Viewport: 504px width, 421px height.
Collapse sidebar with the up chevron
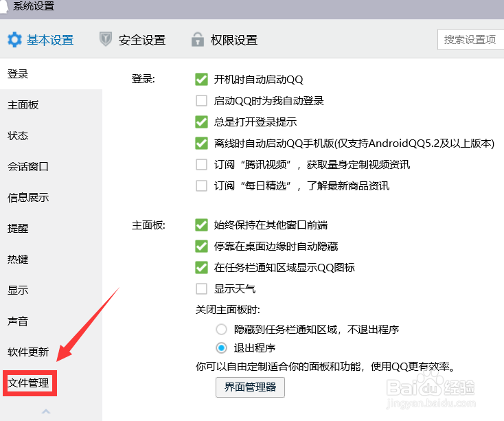pos(46,411)
